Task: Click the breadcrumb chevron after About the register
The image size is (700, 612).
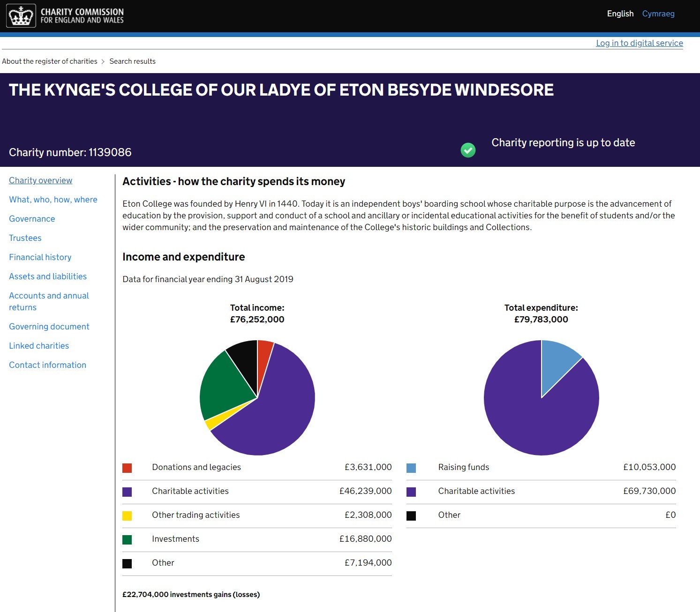Action: (x=103, y=61)
